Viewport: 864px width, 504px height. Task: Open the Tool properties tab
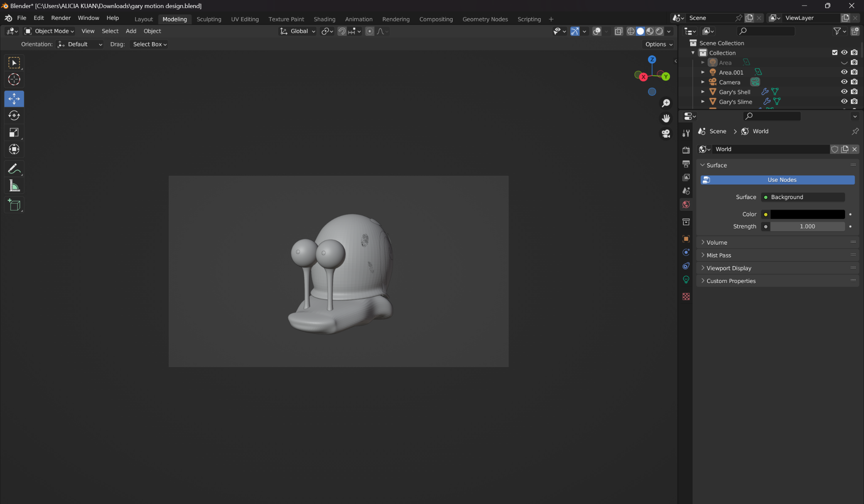686,133
